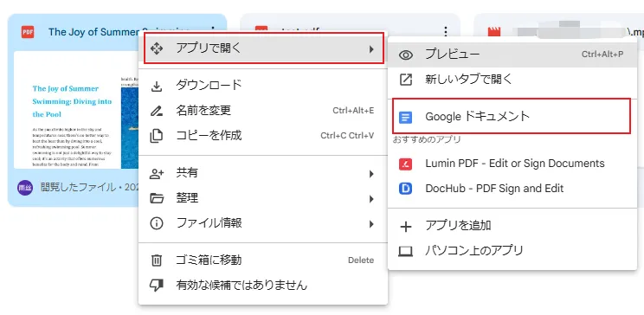
Task: Expand the ファイル情報 submenu arrow
Action: [371, 224]
